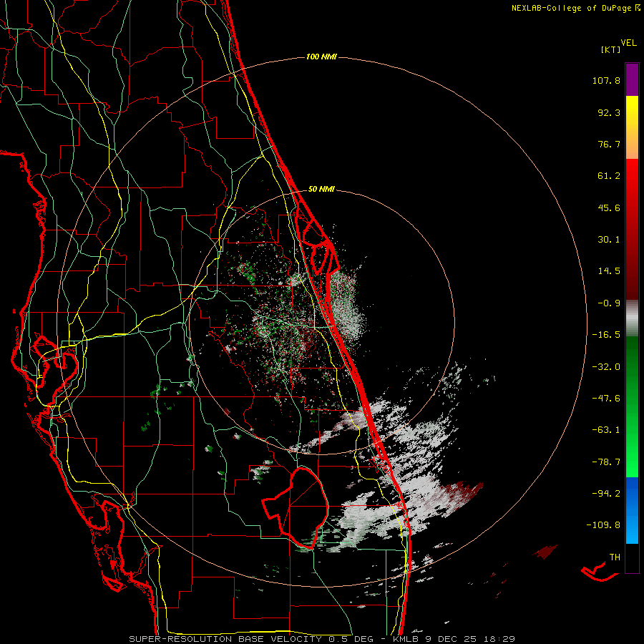Select the -109.8 legend value
644x644 pixels.
603,525
